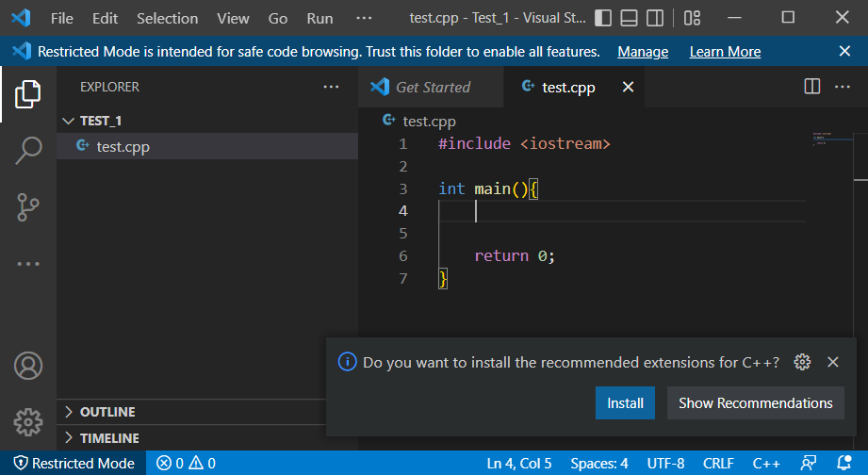The image size is (868, 475).
Task: Open the Source Control view
Action: pyautogui.click(x=27, y=207)
